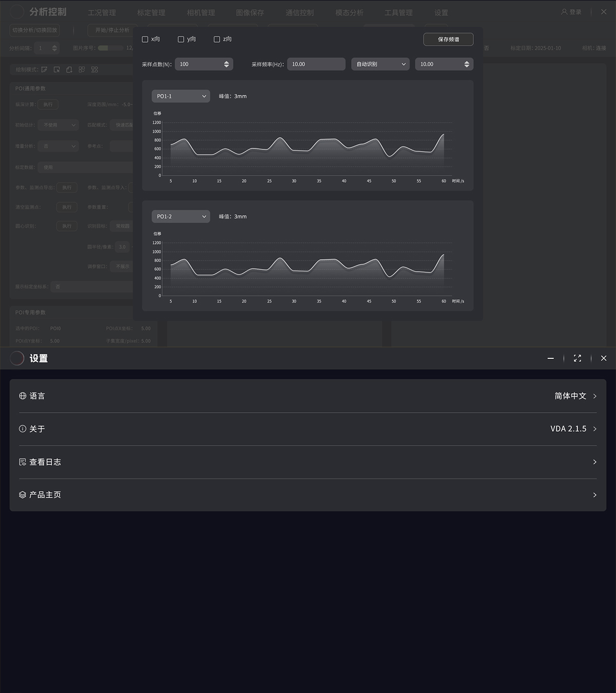The width and height of the screenshot is (616, 693).
Task: Check the y向 checkbox
Action: pyautogui.click(x=181, y=39)
